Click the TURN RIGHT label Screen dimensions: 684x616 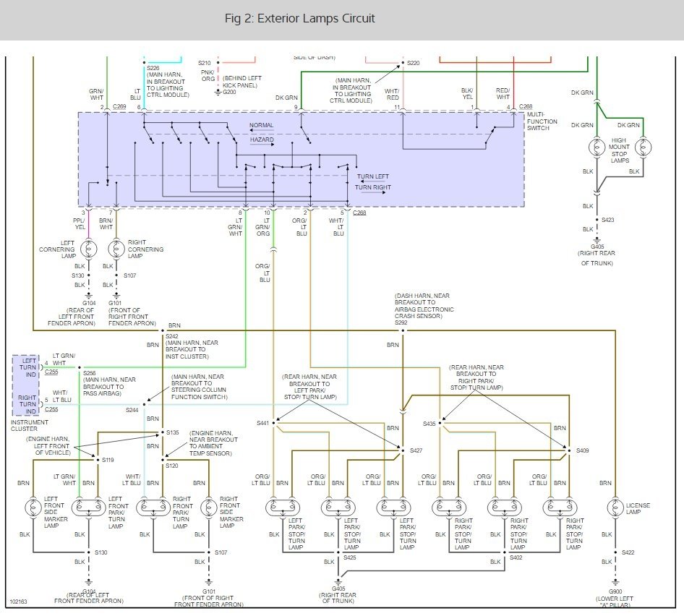[x=372, y=187]
